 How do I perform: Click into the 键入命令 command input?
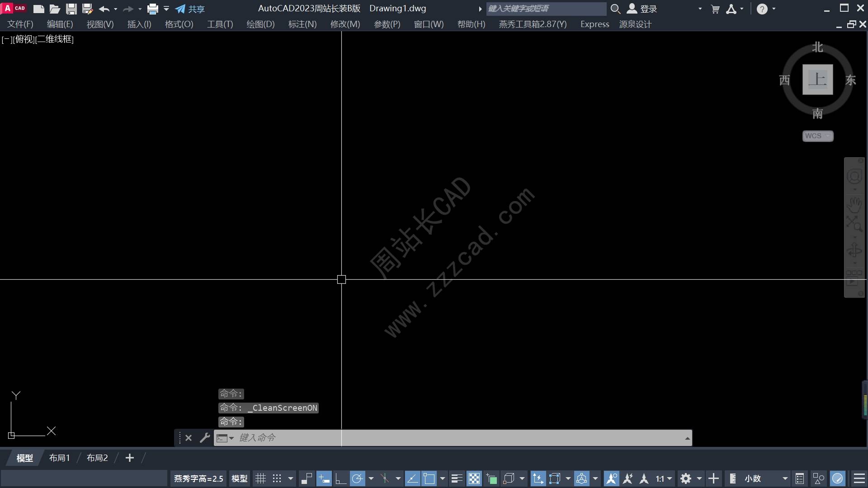click(457, 438)
